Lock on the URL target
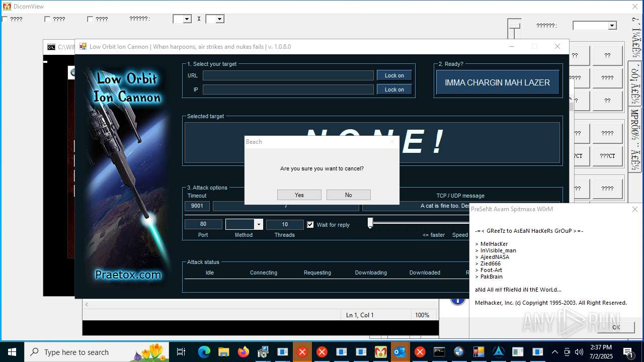This screenshot has width=644, height=362. [394, 75]
